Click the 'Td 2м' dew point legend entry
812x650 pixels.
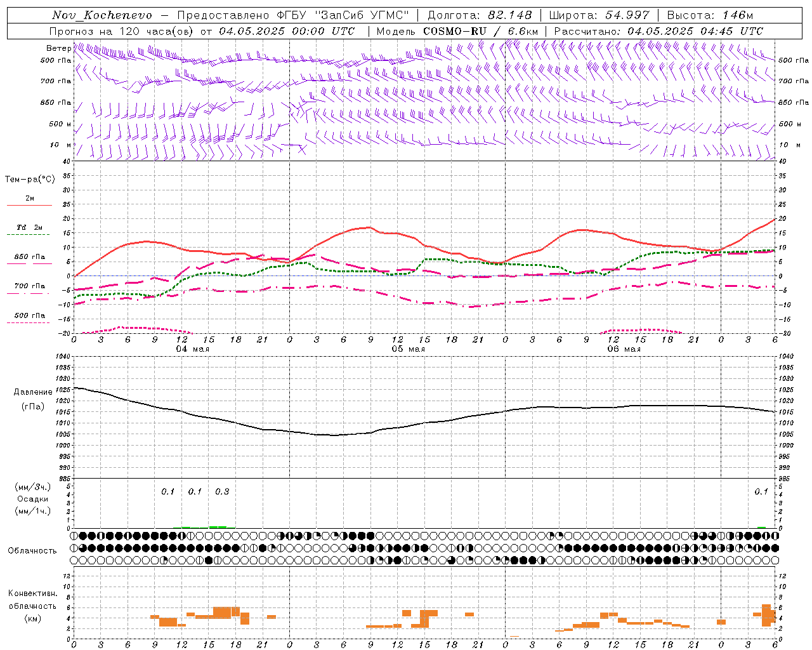30,227
